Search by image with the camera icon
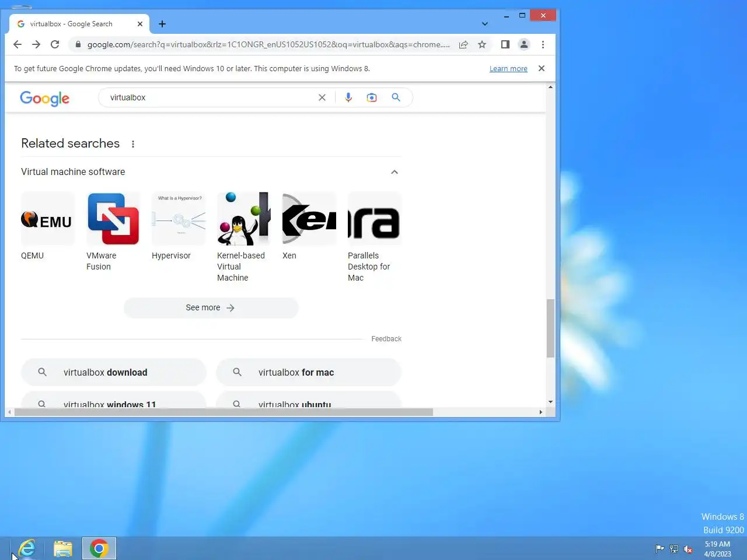Screen dimensions: 747x560 [x=372, y=97]
